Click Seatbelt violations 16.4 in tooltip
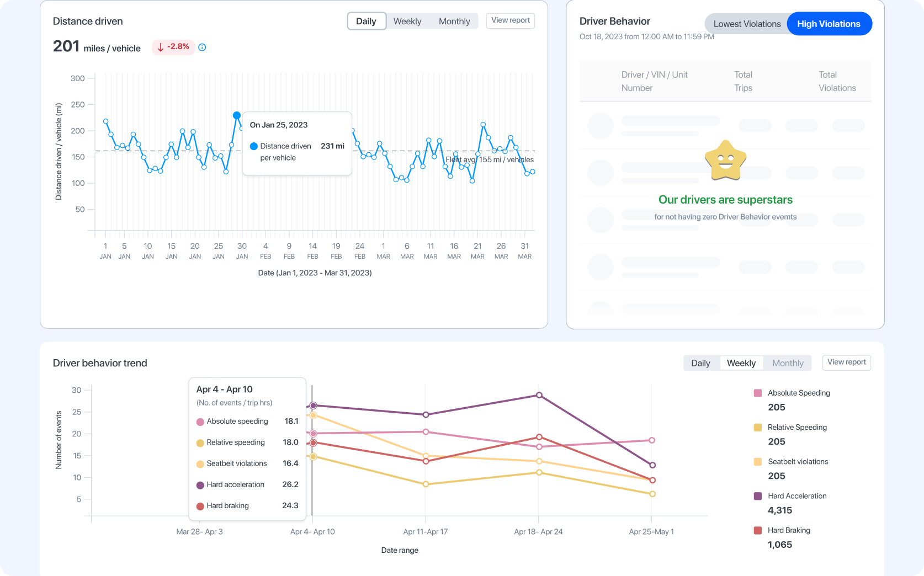The image size is (924, 576). coord(290,463)
